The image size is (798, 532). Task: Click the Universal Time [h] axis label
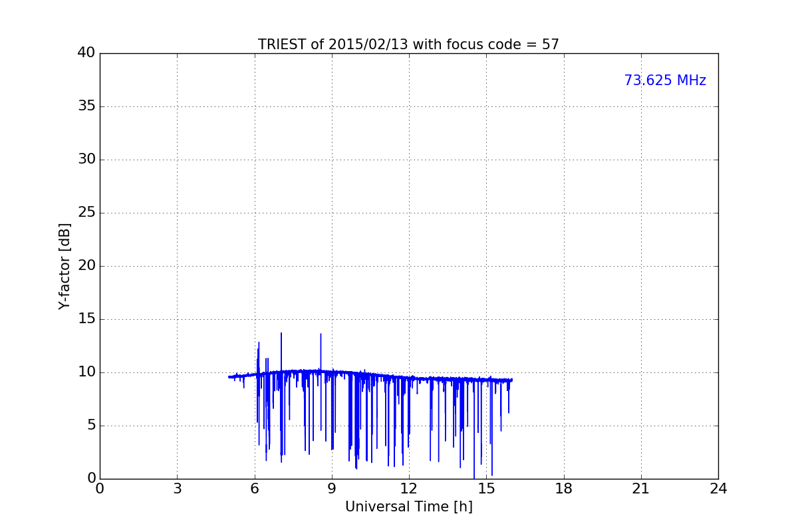[x=408, y=507]
